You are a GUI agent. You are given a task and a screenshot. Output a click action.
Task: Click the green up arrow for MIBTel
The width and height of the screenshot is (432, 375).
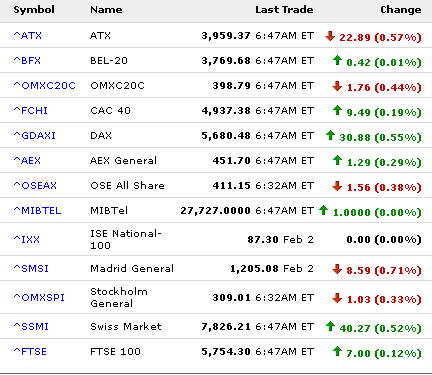click(323, 210)
